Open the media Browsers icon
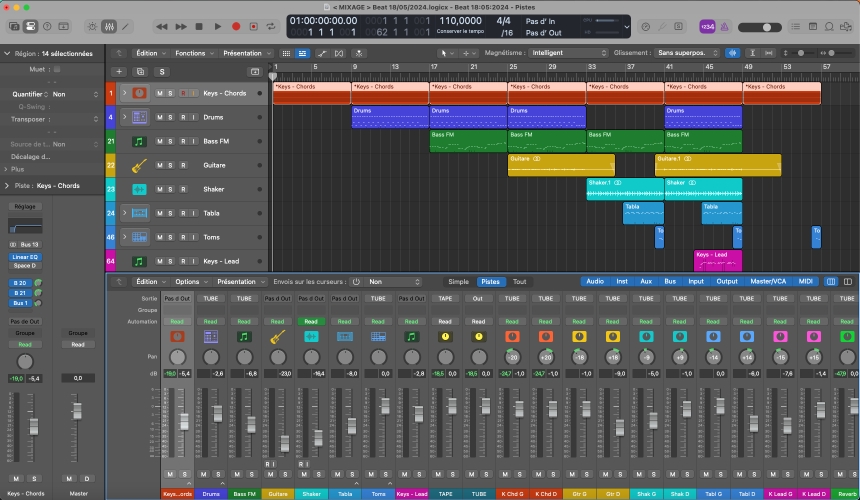 [846, 26]
